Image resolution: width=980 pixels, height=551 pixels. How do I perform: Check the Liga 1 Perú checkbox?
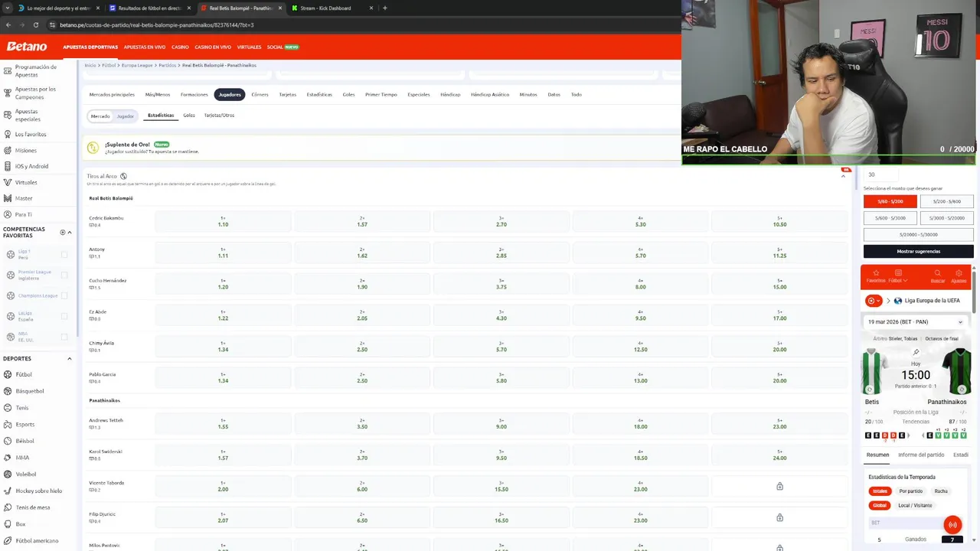click(64, 254)
